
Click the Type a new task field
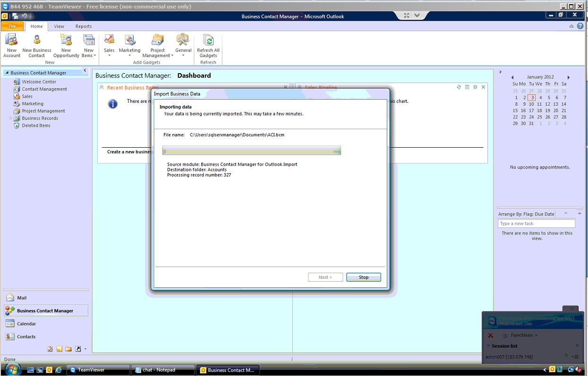(536, 224)
